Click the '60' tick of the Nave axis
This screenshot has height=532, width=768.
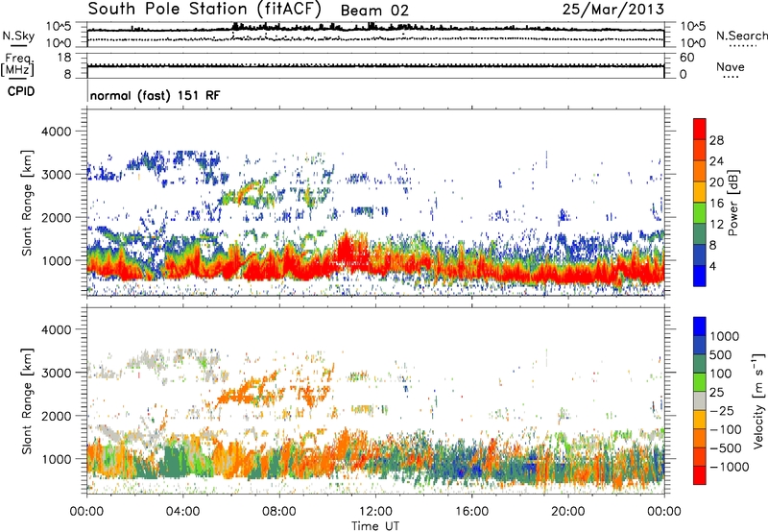coord(686,58)
